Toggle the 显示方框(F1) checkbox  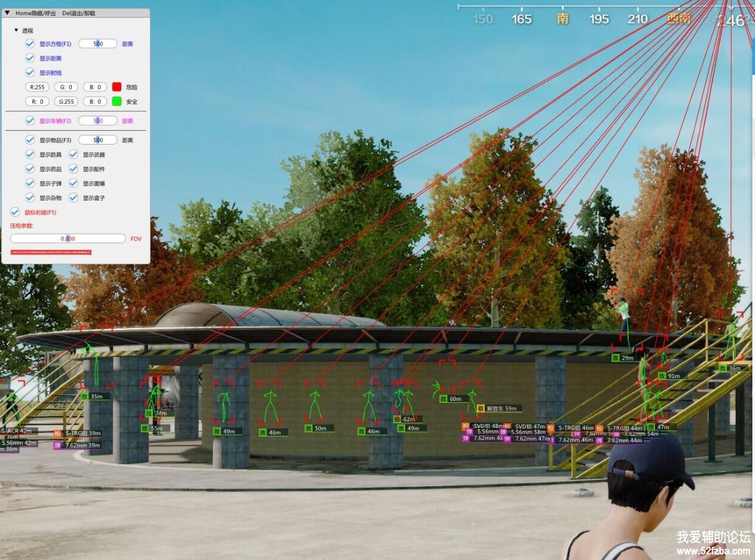pyautogui.click(x=30, y=44)
